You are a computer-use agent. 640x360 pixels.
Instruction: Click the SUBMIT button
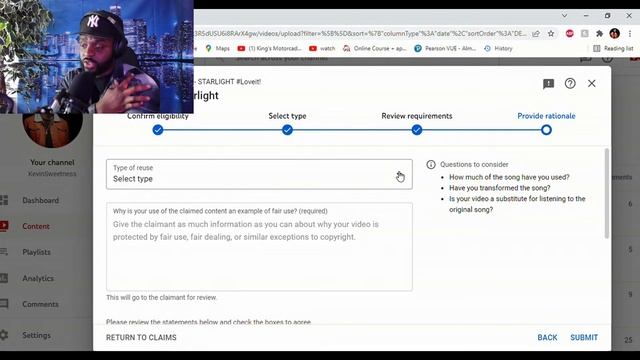point(584,338)
